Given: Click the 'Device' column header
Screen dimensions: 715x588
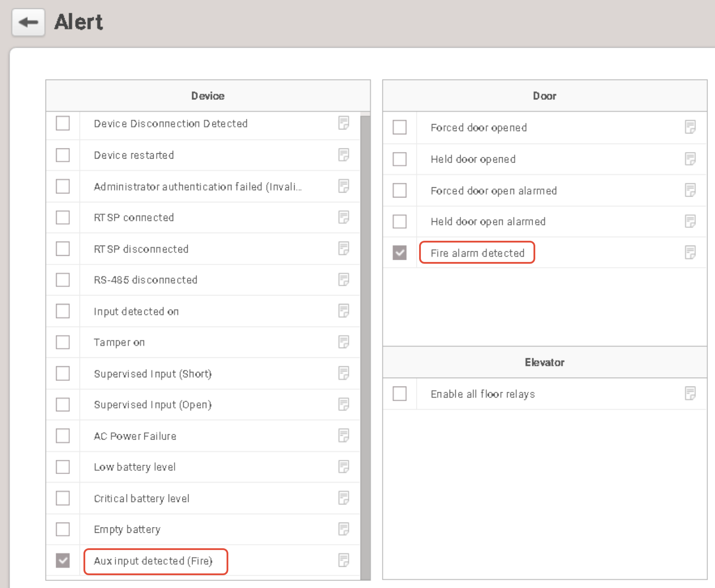Looking at the screenshot, I should (208, 96).
